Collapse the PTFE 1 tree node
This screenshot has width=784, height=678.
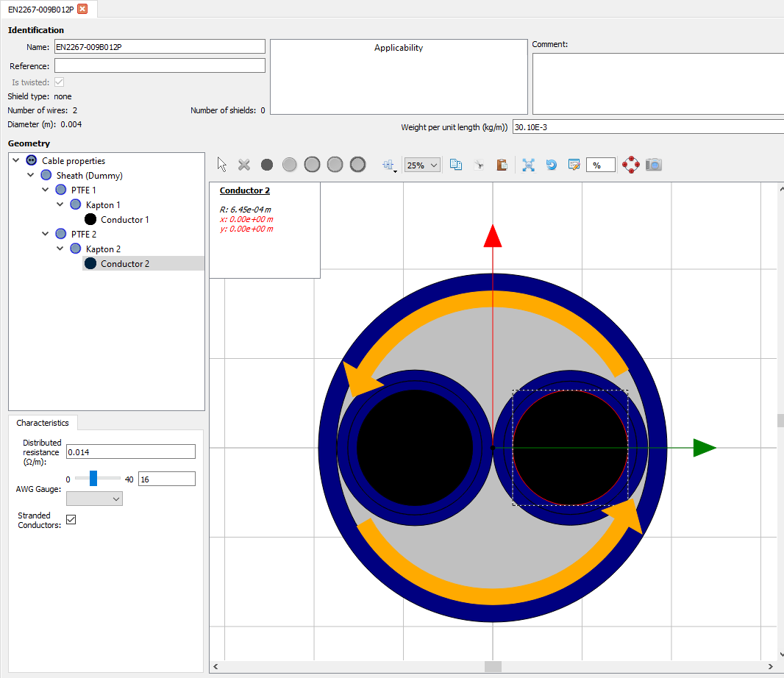[46, 190]
